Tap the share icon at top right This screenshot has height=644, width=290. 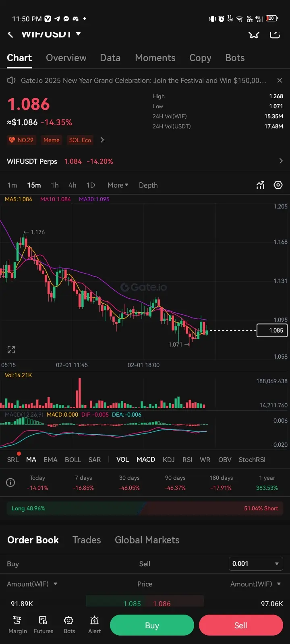[275, 34]
